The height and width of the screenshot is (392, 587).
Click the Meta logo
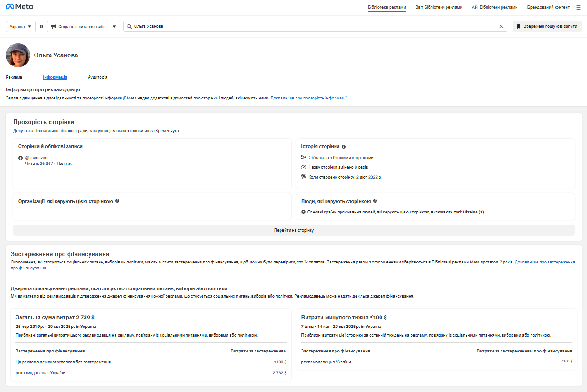click(x=19, y=7)
